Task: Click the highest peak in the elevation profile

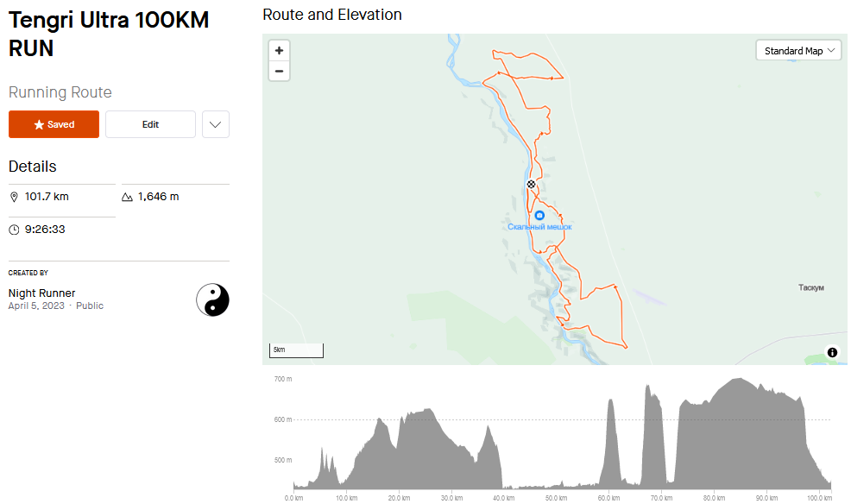Action: 738,380
